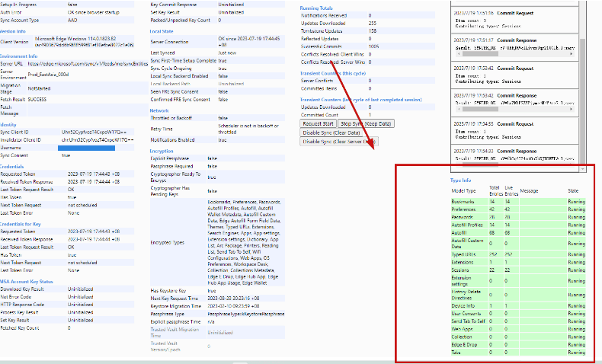Click the Local State section heading
Screen dimensions: 602x364
point(162,31)
